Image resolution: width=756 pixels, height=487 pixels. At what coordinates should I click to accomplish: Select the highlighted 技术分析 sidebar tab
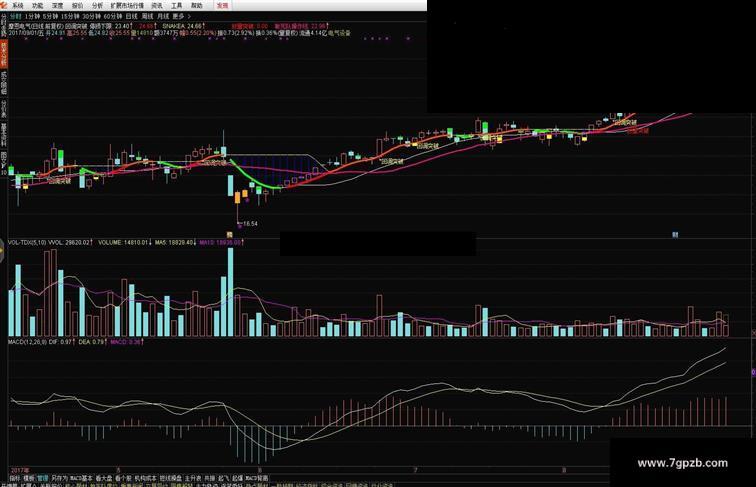[3, 54]
